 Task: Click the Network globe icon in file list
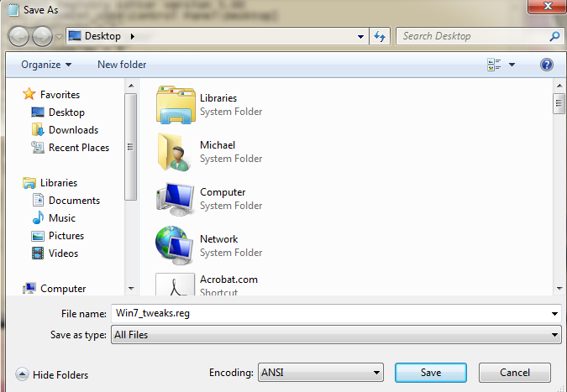(175, 246)
